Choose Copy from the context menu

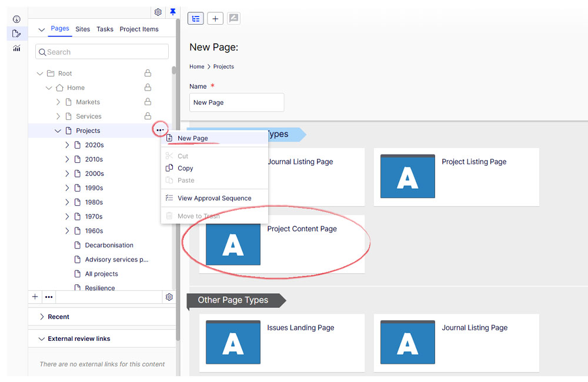(215, 168)
